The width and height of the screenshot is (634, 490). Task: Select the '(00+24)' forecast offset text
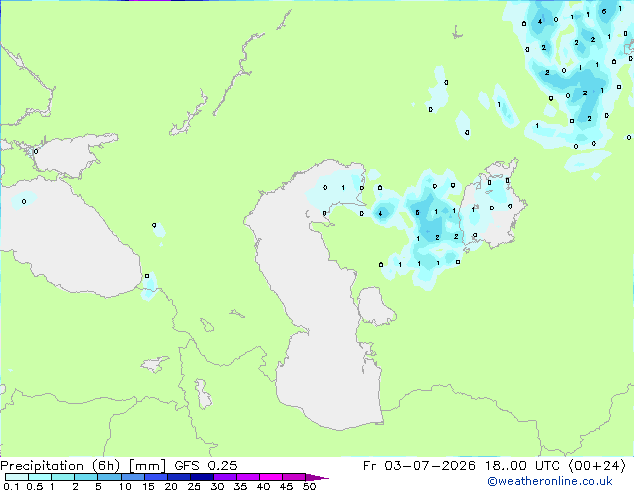pyautogui.click(x=597, y=466)
